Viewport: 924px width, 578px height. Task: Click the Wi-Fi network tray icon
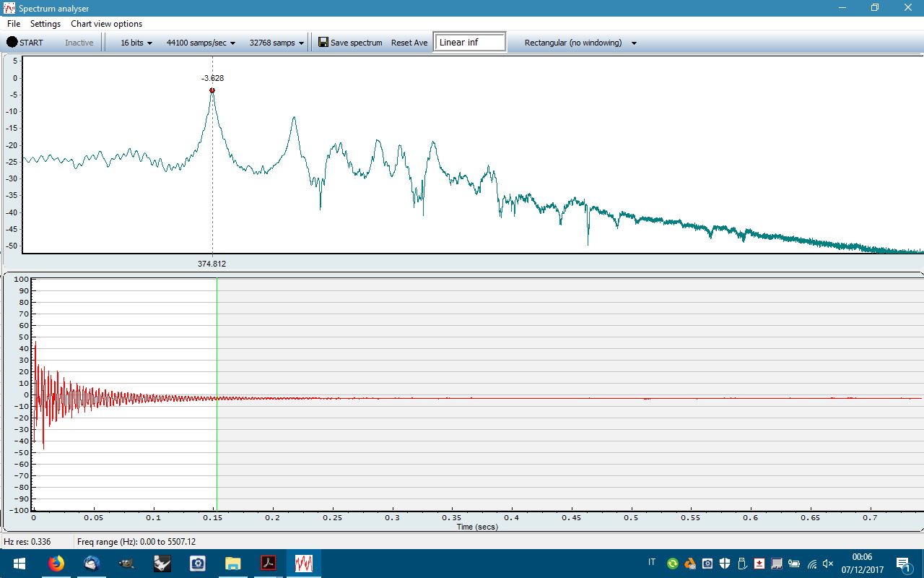pos(812,564)
